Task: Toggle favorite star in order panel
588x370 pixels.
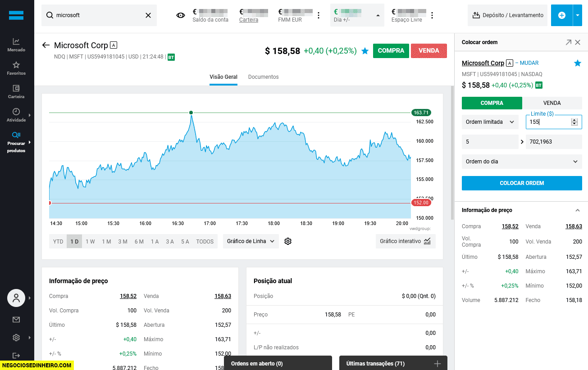Action: (x=578, y=63)
